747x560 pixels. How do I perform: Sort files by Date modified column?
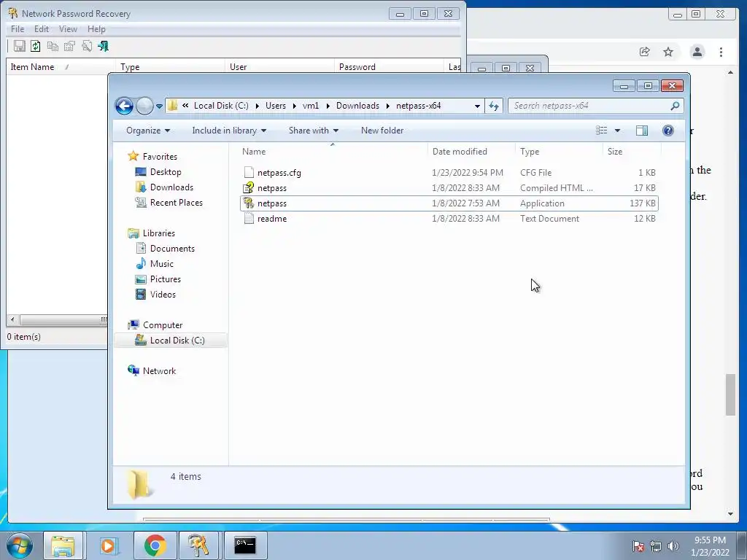(471, 152)
